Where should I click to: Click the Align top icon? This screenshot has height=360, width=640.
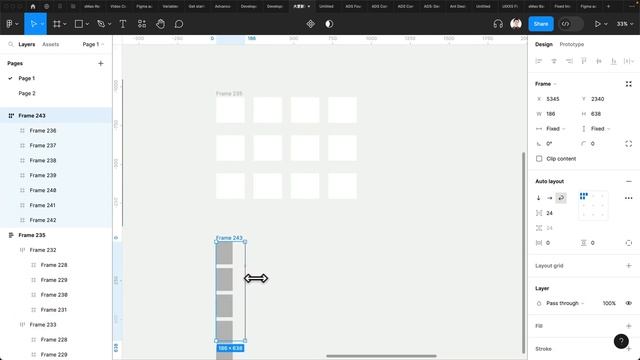coord(584,61)
